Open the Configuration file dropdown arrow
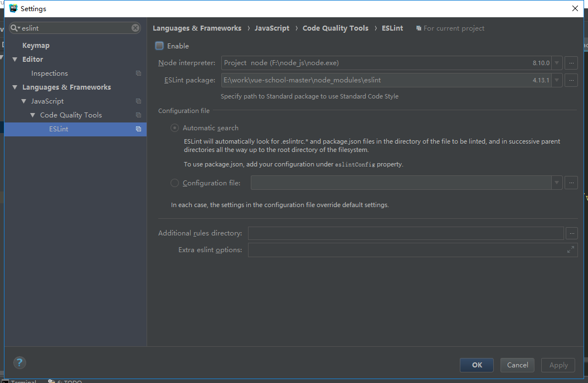This screenshot has height=383, width=588. coord(557,183)
